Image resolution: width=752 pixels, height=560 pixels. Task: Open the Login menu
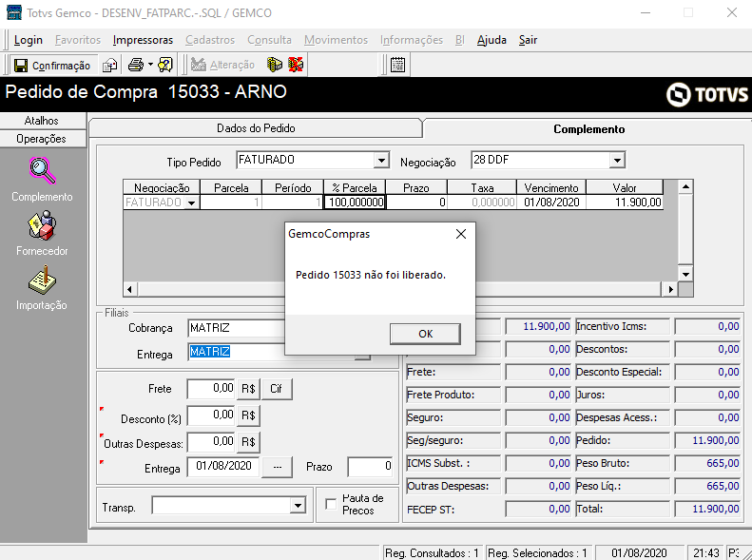[29, 40]
